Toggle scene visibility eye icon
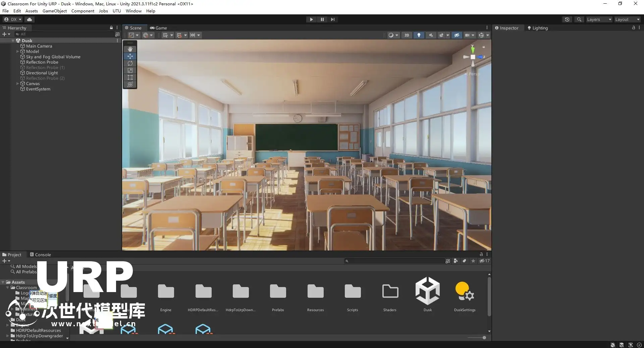This screenshot has height=348, width=644. point(457,35)
